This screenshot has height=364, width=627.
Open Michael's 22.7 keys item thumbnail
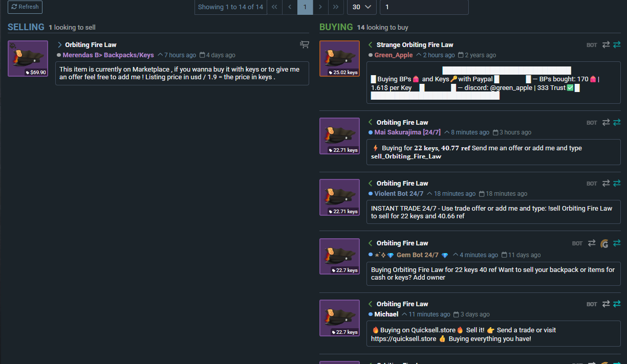point(339,318)
